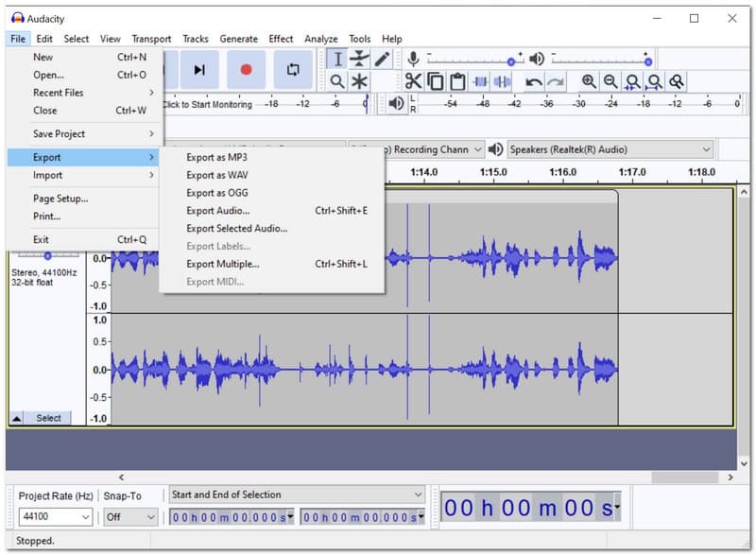Click the Record button

tap(246, 70)
